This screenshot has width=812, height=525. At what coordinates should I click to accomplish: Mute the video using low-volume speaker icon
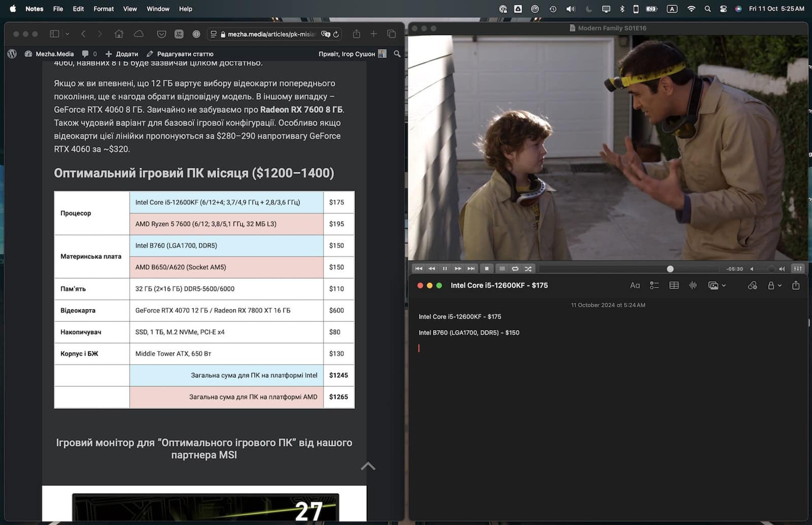(x=752, y=269)
